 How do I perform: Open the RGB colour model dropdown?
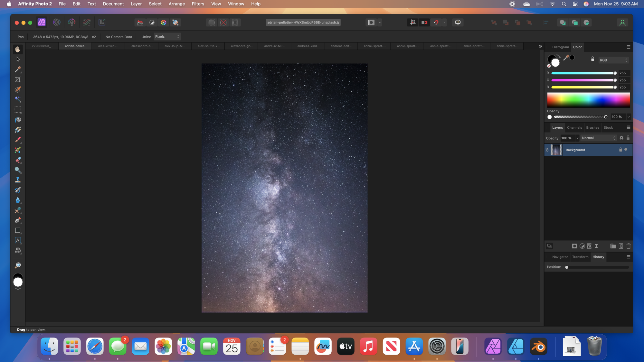613,60
